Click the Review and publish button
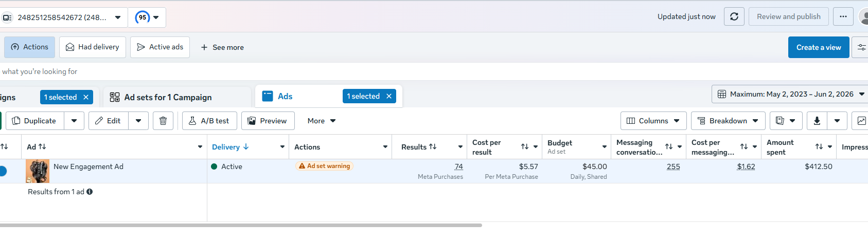Screen dimensions: 868x242 [x=789, y=16]
